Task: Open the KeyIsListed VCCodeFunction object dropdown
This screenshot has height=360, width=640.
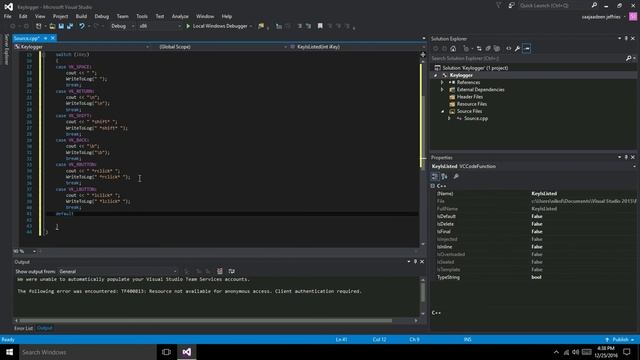Action: coord(534,167)
